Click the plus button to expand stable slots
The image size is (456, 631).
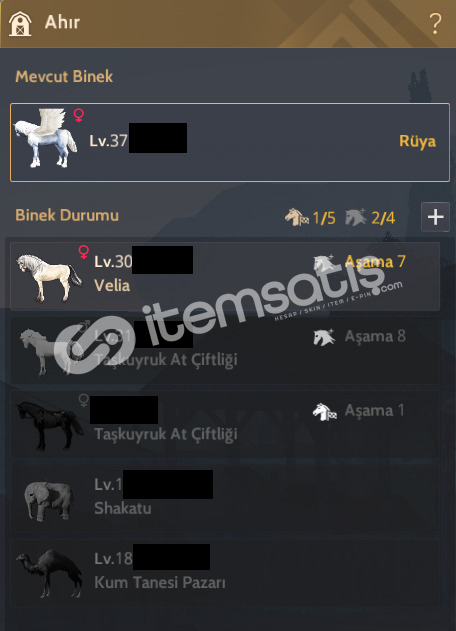435,217
